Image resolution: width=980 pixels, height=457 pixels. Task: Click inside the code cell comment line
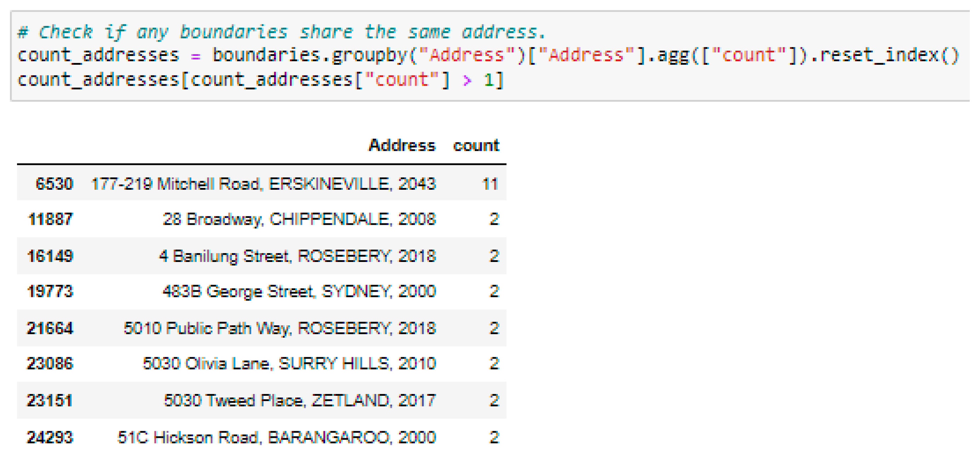click(x=281, y=32)
